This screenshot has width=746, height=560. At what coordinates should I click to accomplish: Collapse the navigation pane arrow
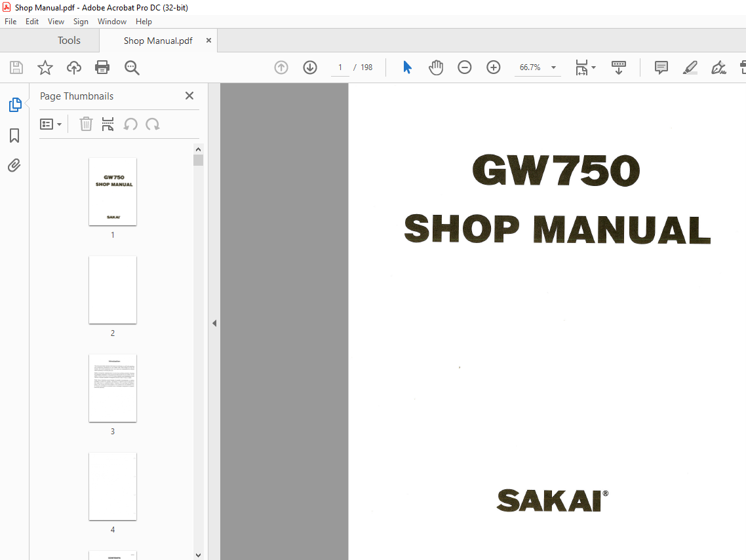pos(214,324)
